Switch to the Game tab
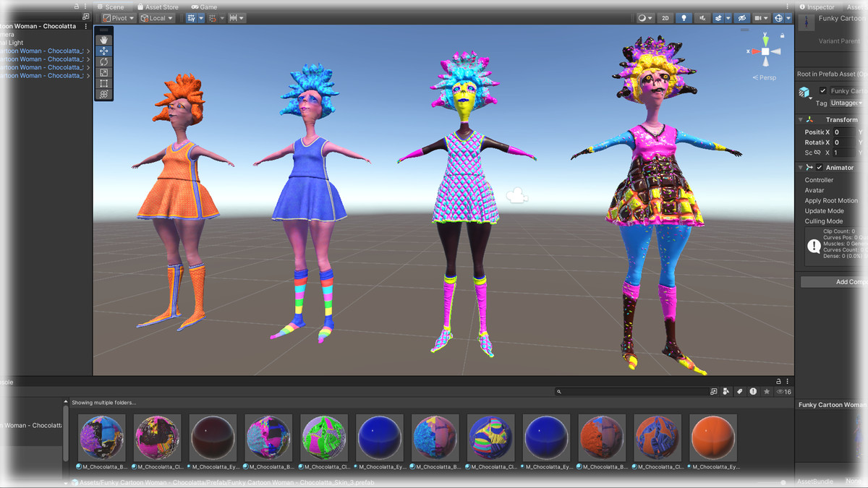The height and width of the screenshot is (488, 868). click(x=203, y=7)
